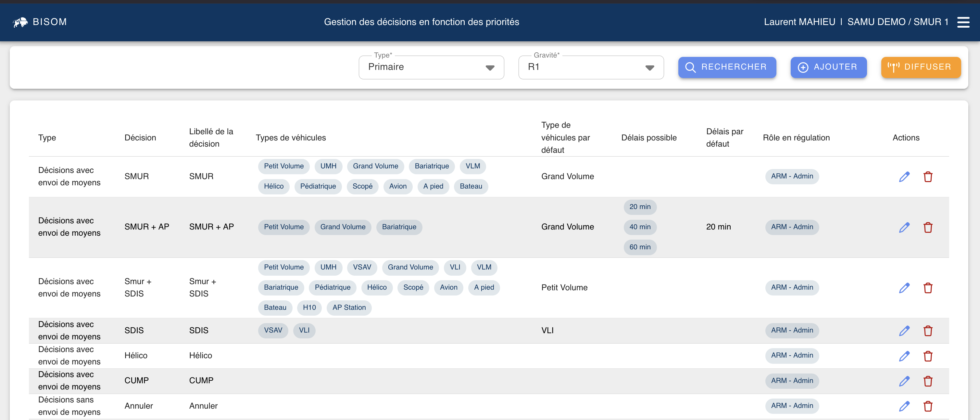
Task: Click the Gravité dropdown arrow
Action: (649, 68)
